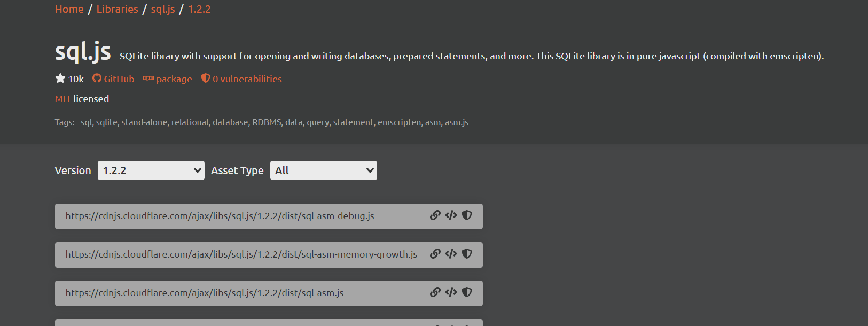
Task: Open the MIT license link
Action: (63, 99)
